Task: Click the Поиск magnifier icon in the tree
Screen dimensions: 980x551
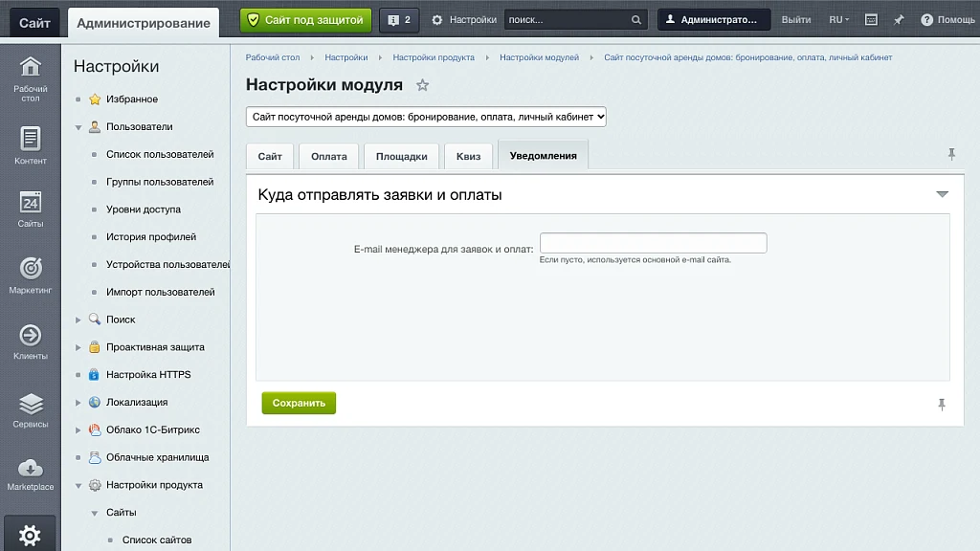Action: pyautogui.click(x=95, y=320)
